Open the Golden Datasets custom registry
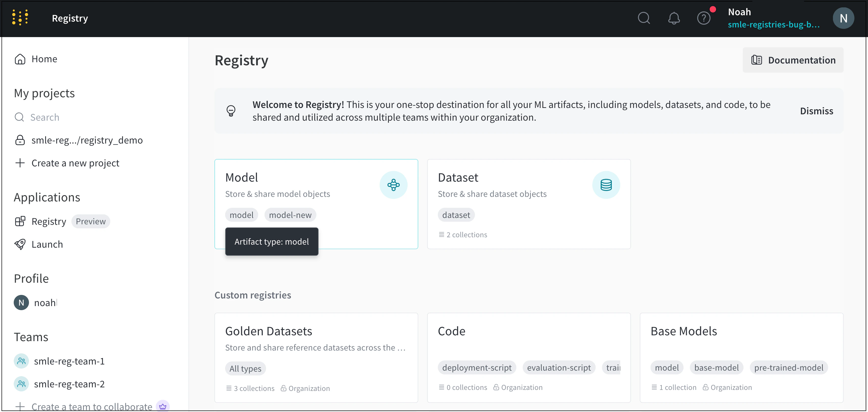 268,331
